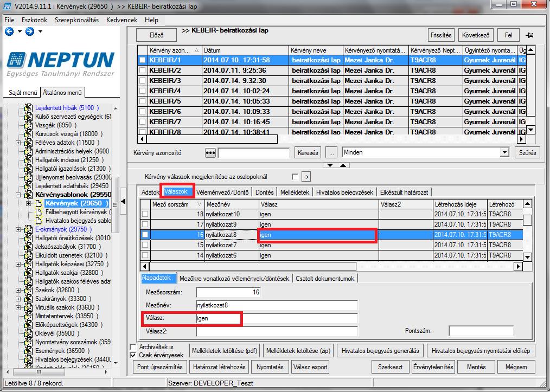
Task: Click the Határozat létrehozás button
Action: point(219,367)
